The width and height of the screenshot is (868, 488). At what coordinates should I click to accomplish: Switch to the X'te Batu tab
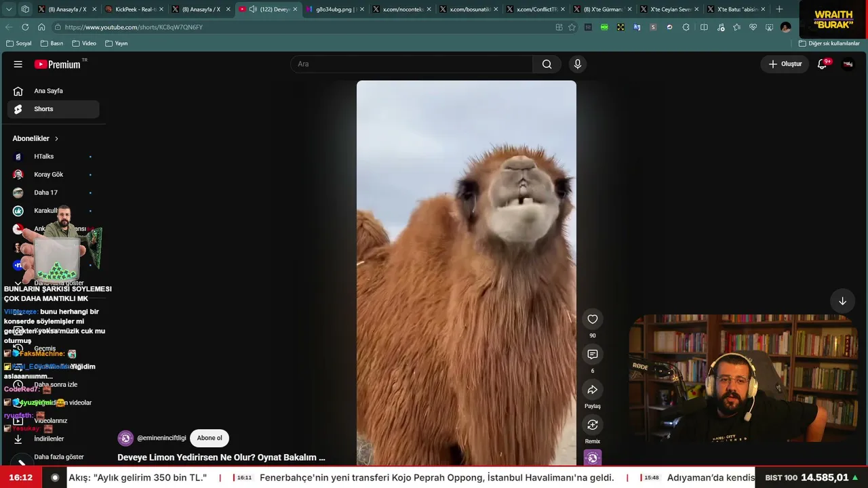[x=736, y=9]
